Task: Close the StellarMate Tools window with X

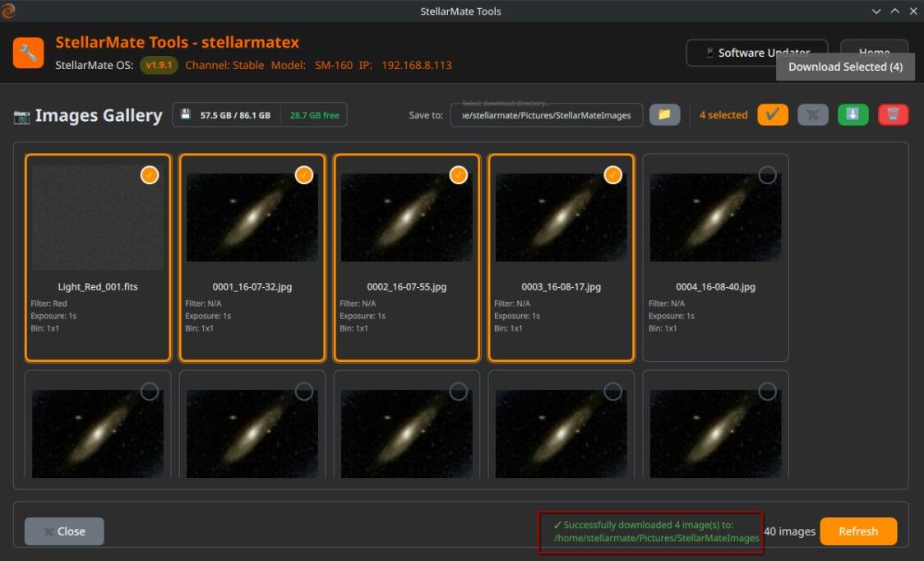Action: [912, 11]
